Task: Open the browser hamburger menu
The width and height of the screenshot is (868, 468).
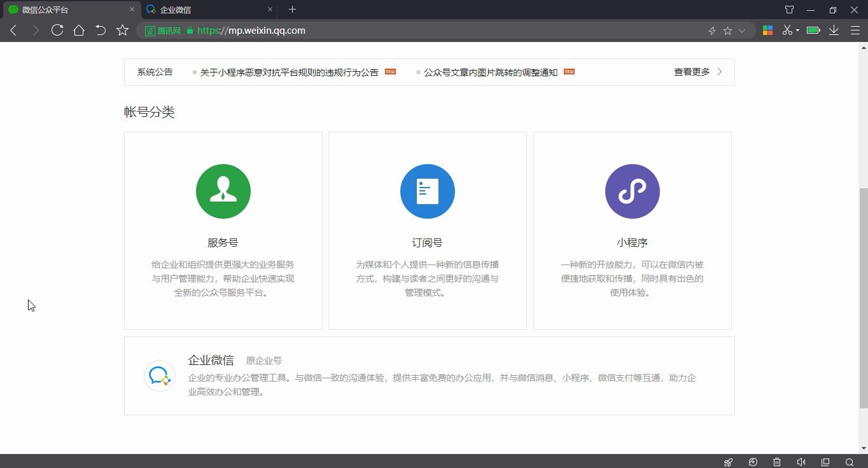Action: [855, 31]
